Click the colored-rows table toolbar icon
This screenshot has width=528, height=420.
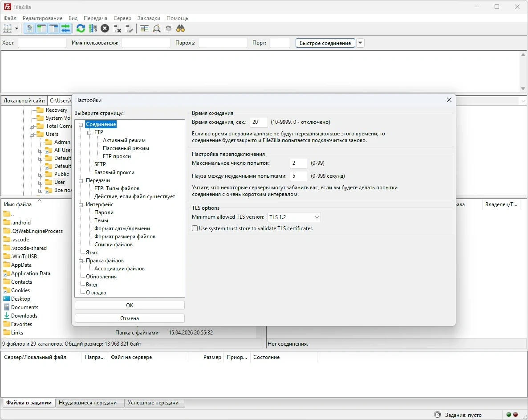coord(144,29)
